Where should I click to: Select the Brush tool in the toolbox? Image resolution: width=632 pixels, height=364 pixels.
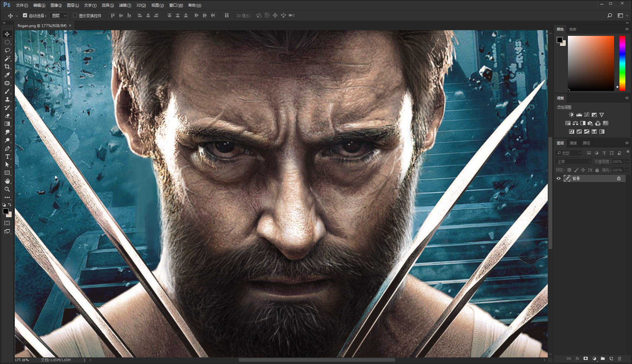click(x=7, y=91)
